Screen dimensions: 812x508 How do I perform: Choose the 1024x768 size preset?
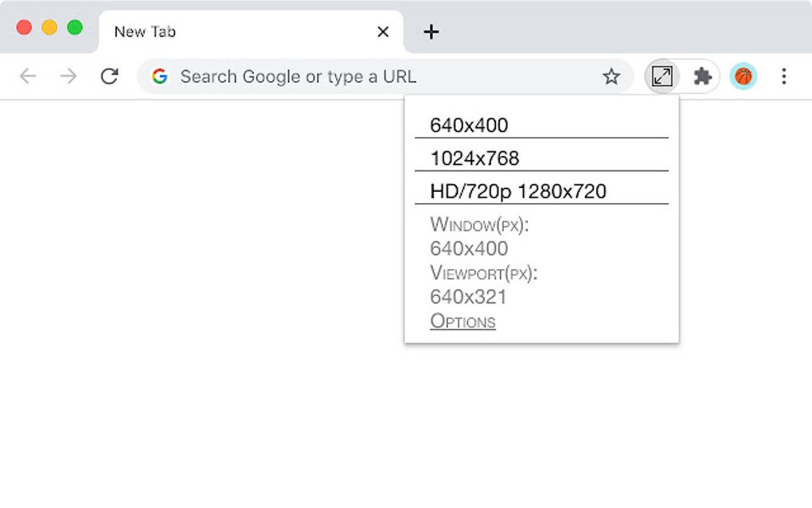tap(541, 158)
